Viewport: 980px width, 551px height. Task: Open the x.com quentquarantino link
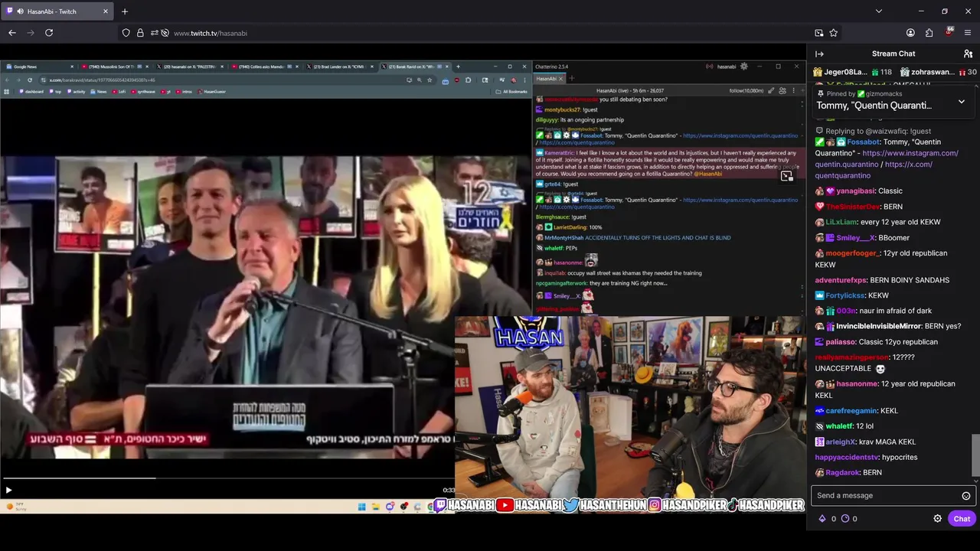coord(874,170)
